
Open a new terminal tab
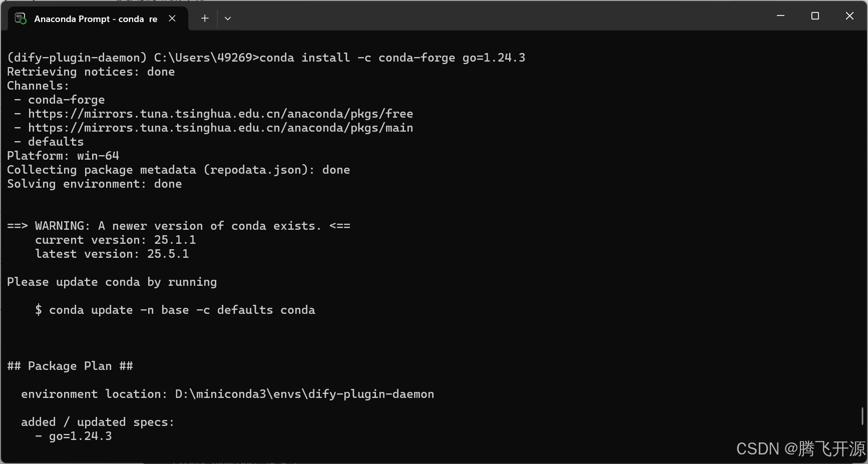pos(204,18)
